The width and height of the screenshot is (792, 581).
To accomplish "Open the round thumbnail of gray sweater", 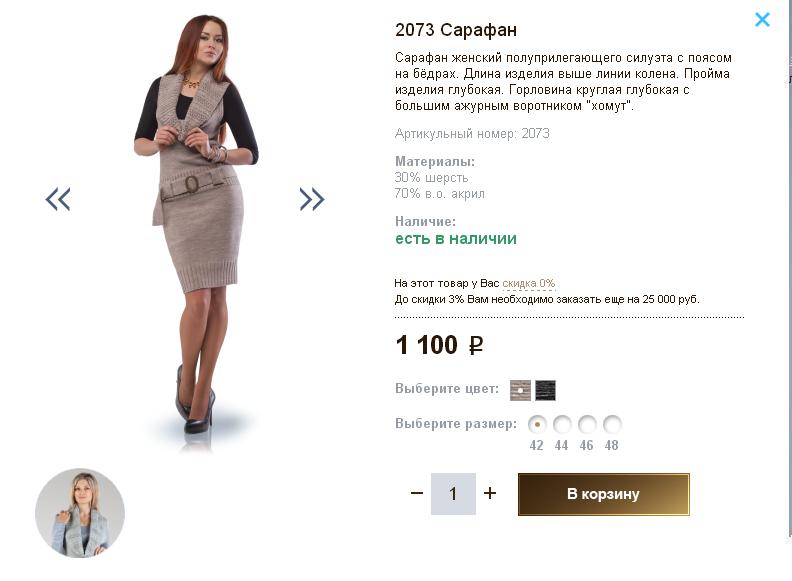I will [80, 513].
